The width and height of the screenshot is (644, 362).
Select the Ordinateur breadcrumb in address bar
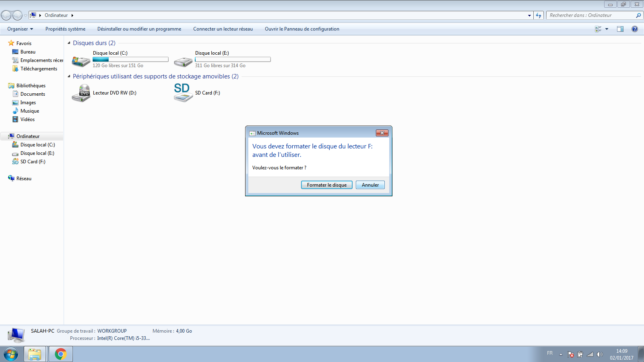pyautogui.click(x=56, y=15)
